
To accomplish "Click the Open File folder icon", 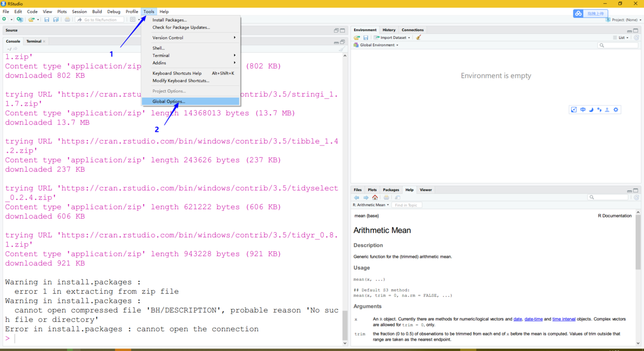I will coord(31,20).
